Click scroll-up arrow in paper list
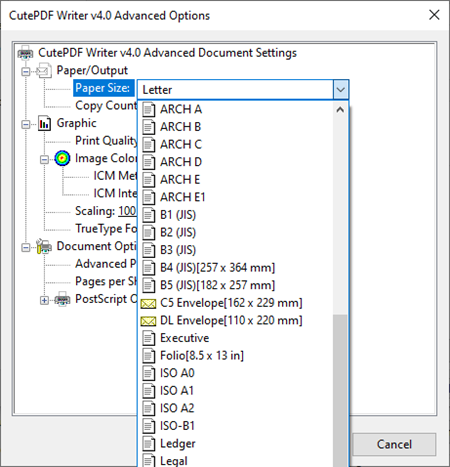This screenshot has height=467, width=450. [x=340, y=110]
